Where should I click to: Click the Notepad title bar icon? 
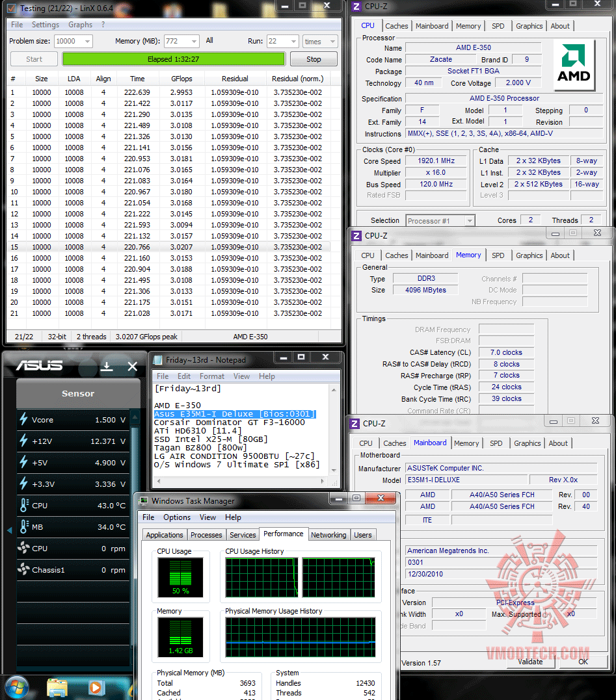click(x=157, y=360)
